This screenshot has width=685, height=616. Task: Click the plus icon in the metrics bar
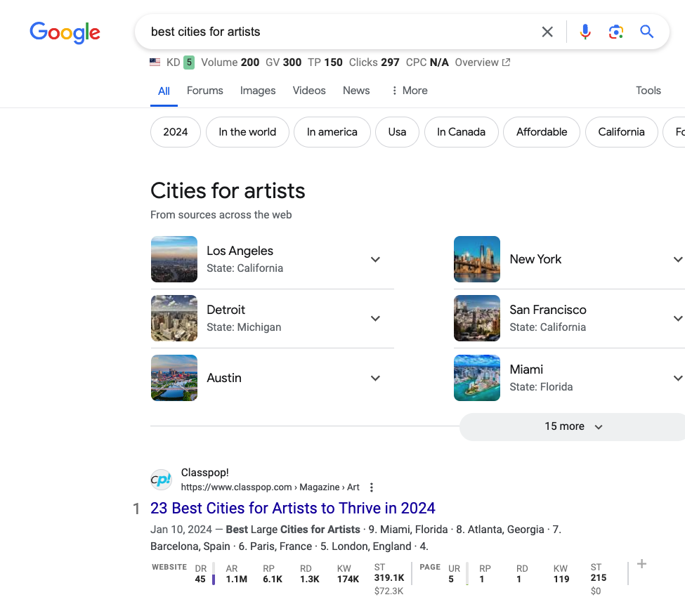(641, 564)
